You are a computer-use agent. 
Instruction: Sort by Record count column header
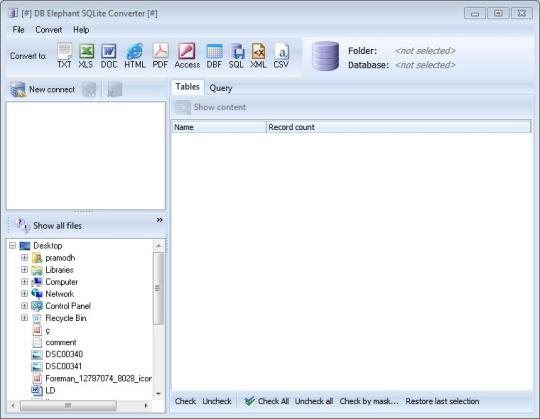399,127
